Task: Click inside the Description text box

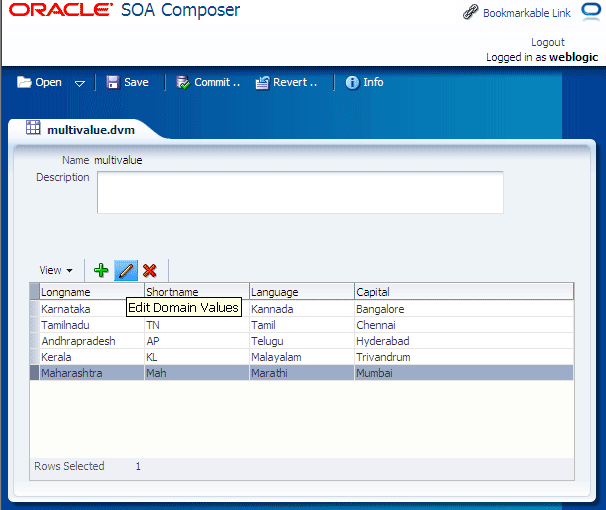Action: coord(300,192)
